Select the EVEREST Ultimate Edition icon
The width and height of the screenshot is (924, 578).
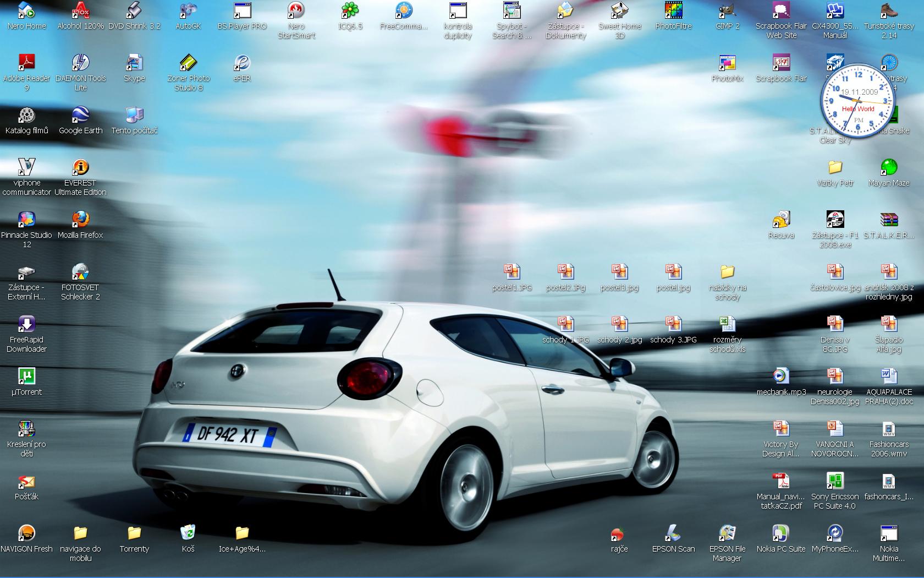pyautogui.click(x=80, y=167)
